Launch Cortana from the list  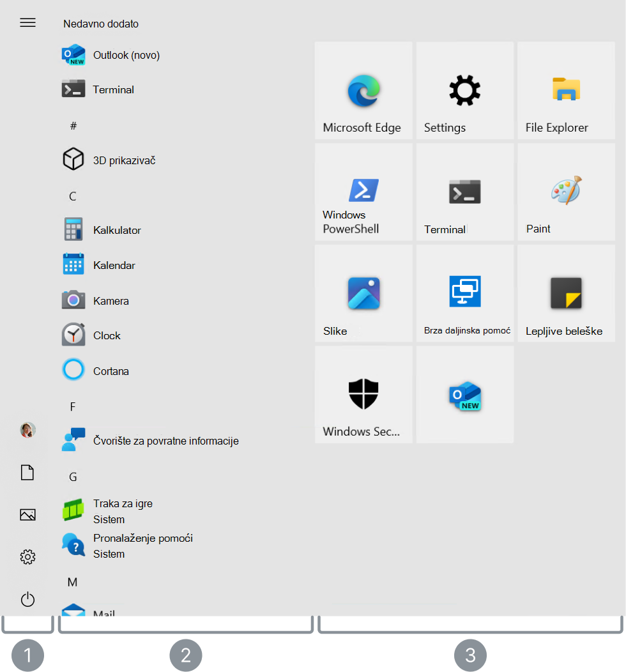click(x=95, y=370)
